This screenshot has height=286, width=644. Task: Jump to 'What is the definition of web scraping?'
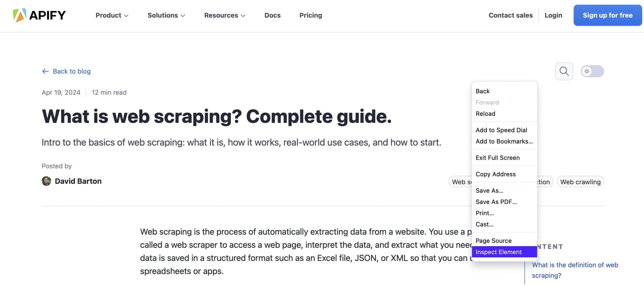tap(575, 270)
